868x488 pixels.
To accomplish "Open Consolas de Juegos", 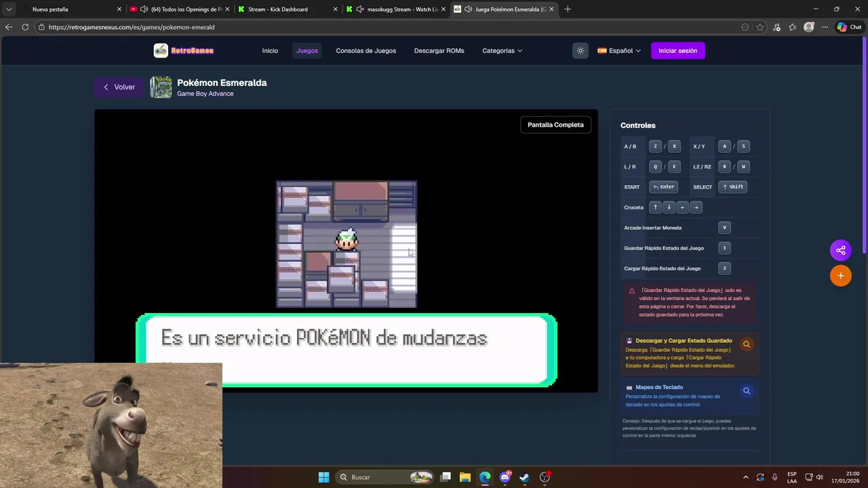I will point(366,51).
